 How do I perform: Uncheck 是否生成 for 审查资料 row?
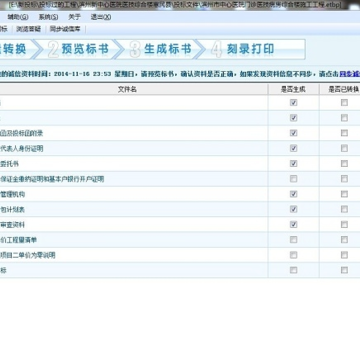point(293,225)
